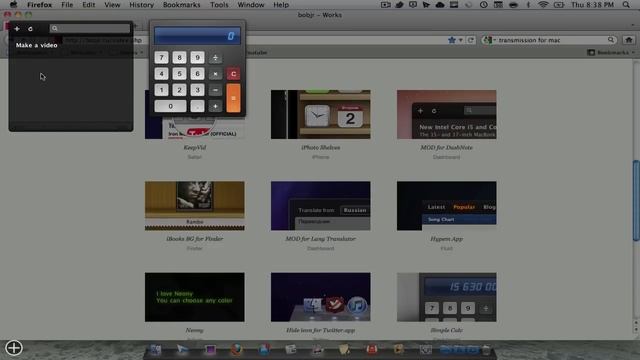The height and width of the screenshot is (360, 640).
Task: Click the Twitter bird menu bar icon
Action: click(400, 5)
